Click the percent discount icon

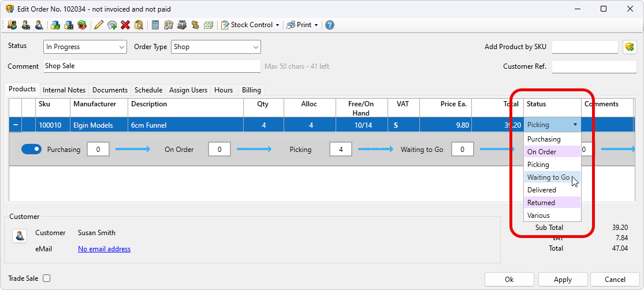(195, 25)
